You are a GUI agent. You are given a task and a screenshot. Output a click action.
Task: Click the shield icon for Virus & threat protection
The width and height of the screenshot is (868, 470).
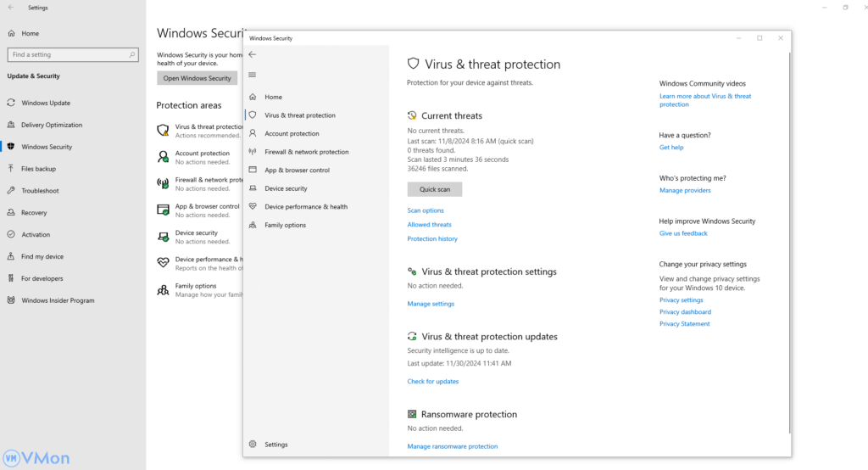pyautogui.click(x=253, y=115)
